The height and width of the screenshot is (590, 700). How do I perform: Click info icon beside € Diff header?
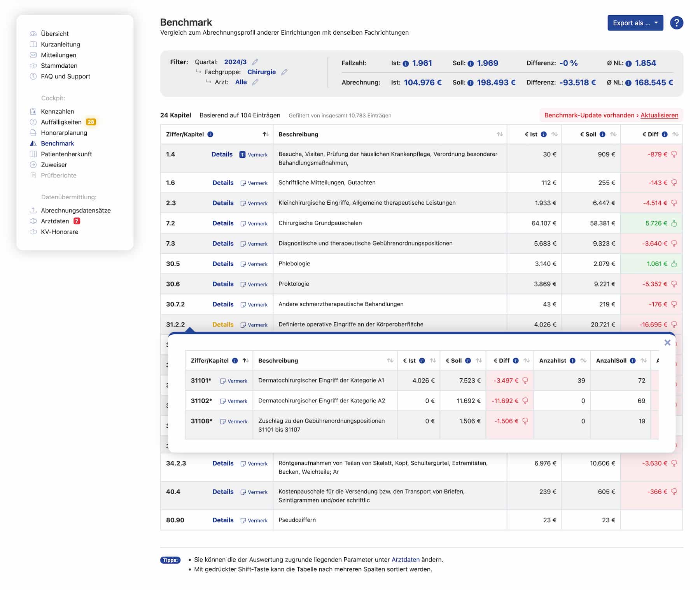point(665,134)
